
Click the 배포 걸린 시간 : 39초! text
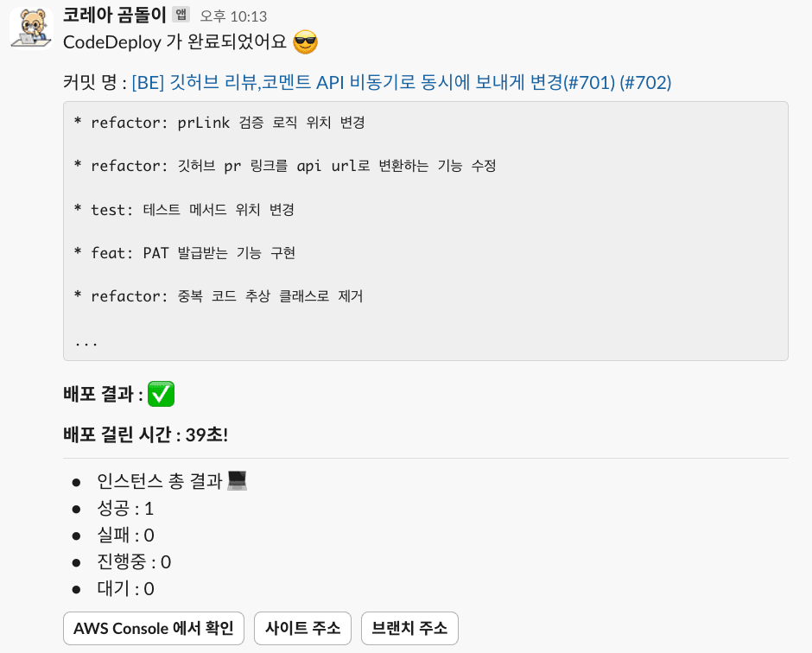click(x=146, y=436)
